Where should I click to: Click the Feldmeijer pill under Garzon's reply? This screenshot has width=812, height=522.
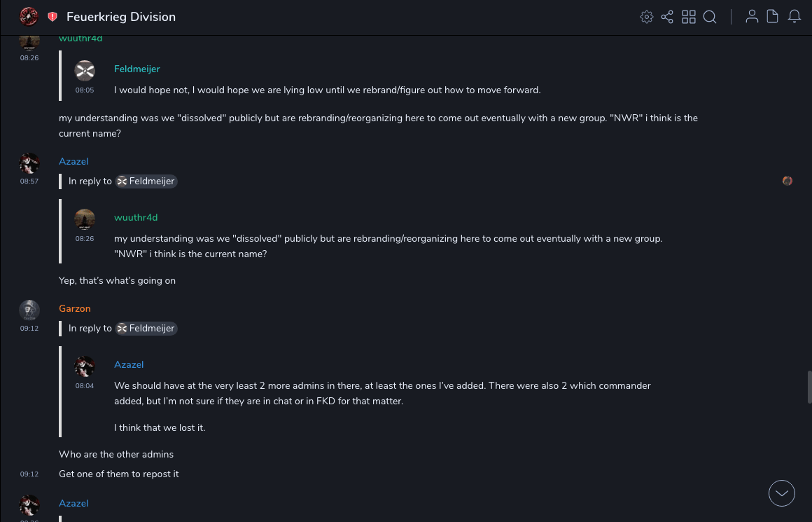[146, 328]
